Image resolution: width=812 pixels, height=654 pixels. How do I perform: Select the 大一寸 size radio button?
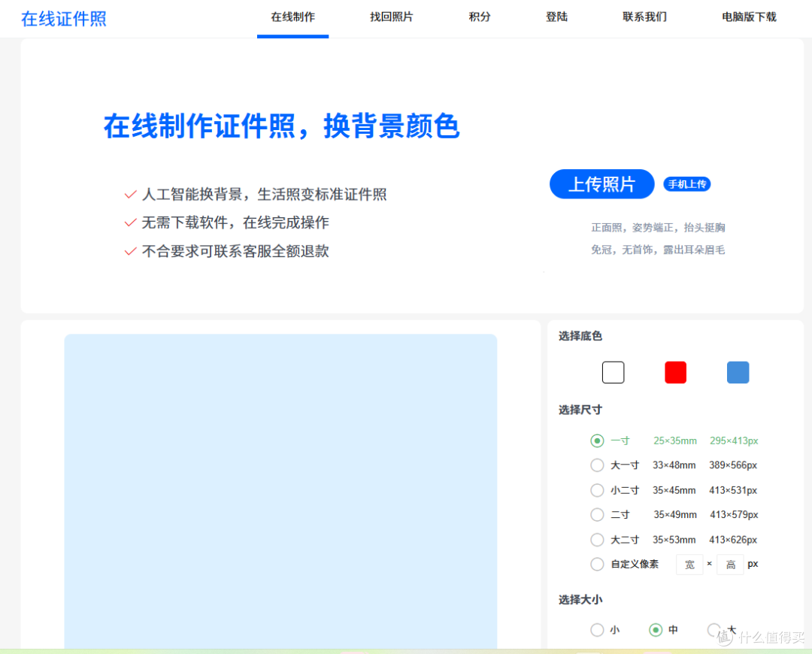point(597,465)
